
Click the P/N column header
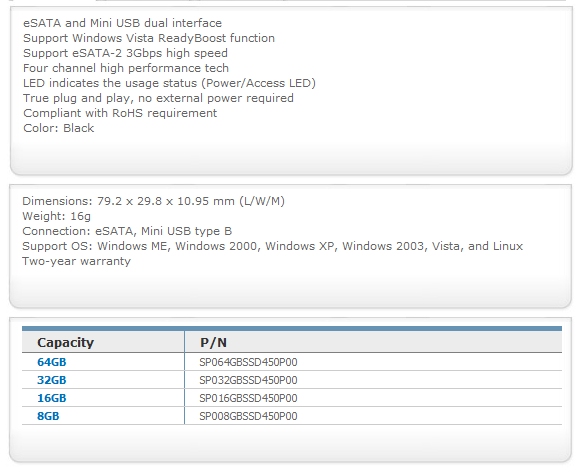[213, 342]
